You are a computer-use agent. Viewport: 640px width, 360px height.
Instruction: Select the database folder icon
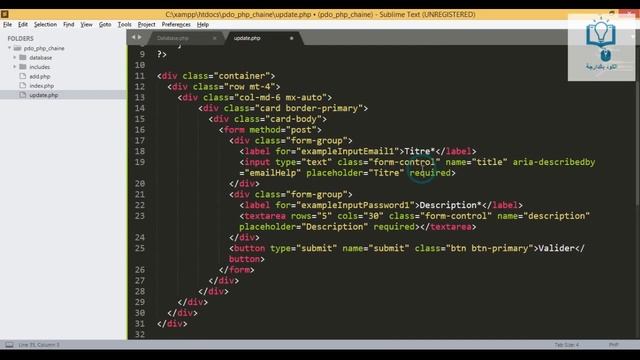click(x=23, y=58)
